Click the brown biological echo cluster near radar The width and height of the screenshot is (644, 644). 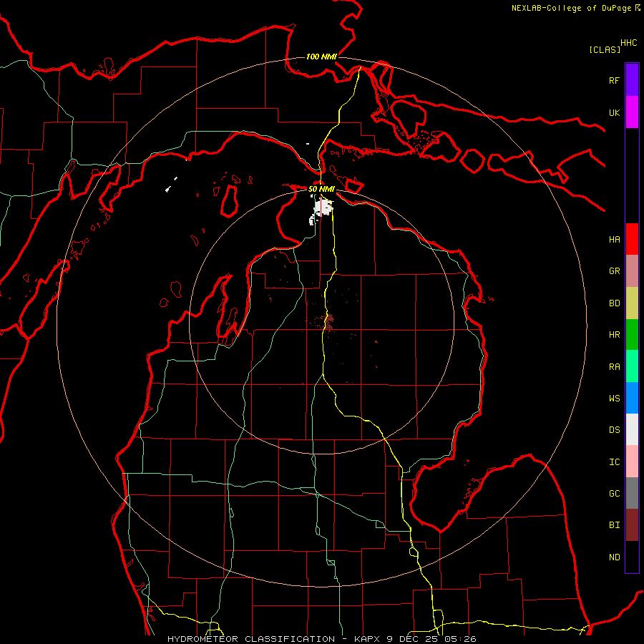(329, 321)
